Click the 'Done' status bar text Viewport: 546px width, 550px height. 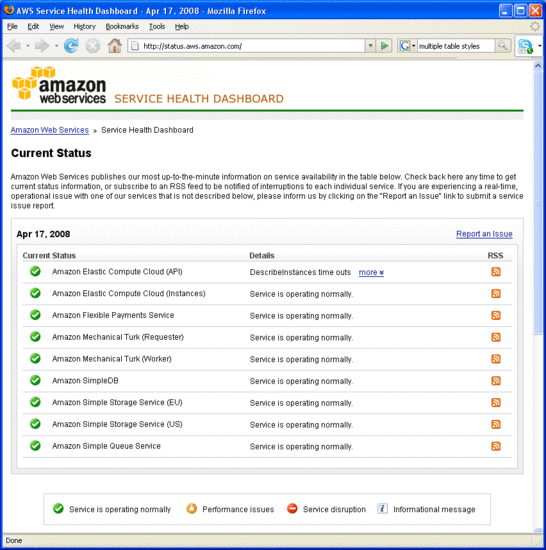pos(14,540)
